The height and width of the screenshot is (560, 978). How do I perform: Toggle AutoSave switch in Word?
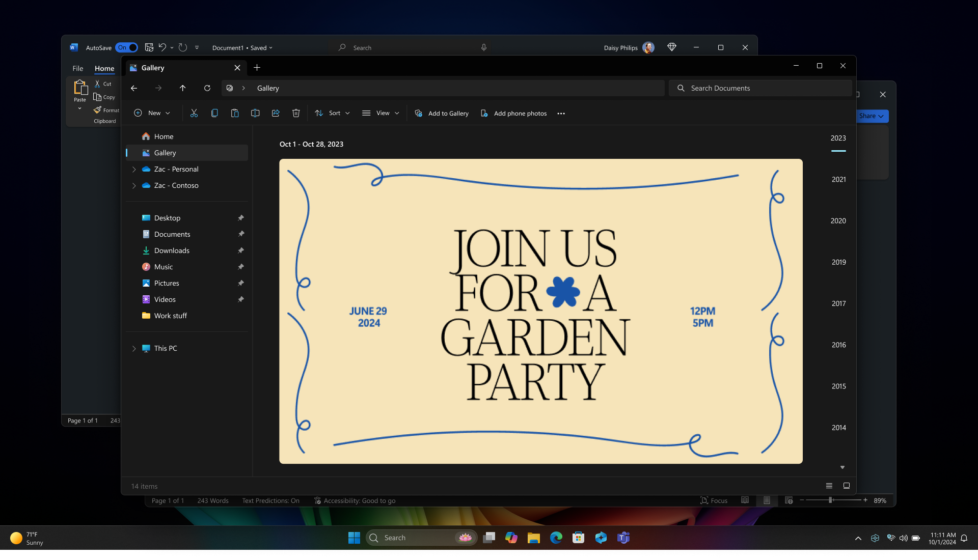point(126,47)
